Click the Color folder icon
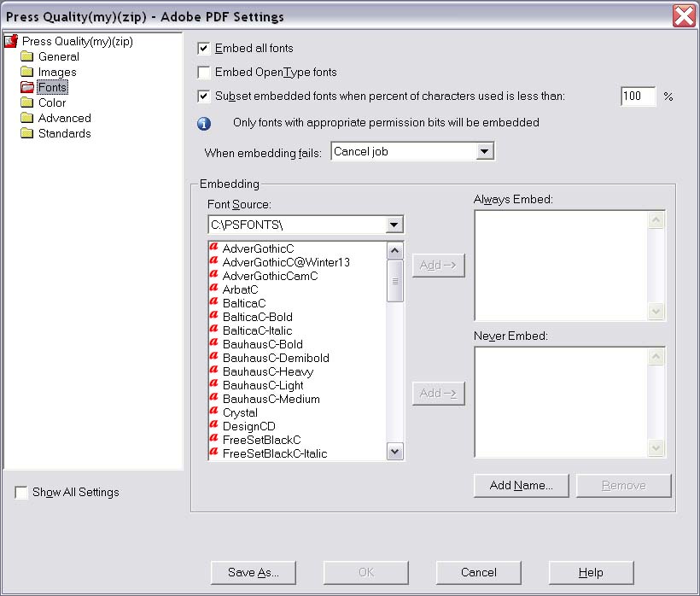This screenshot has width=700, height=596. [x=26, y=102]
